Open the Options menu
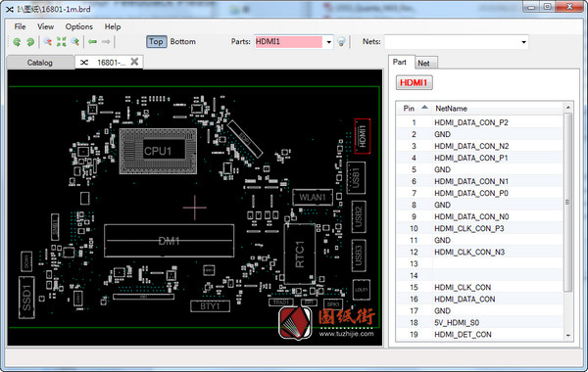Image resolution: width=588 pixels, height=372 pixels. point(78,26)
